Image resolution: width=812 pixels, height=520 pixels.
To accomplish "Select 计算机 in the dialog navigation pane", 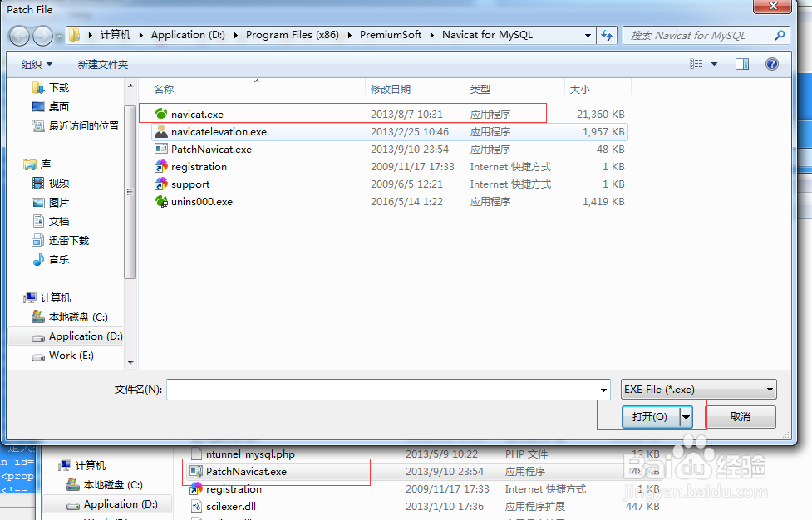I will click(x=56, y=298).
